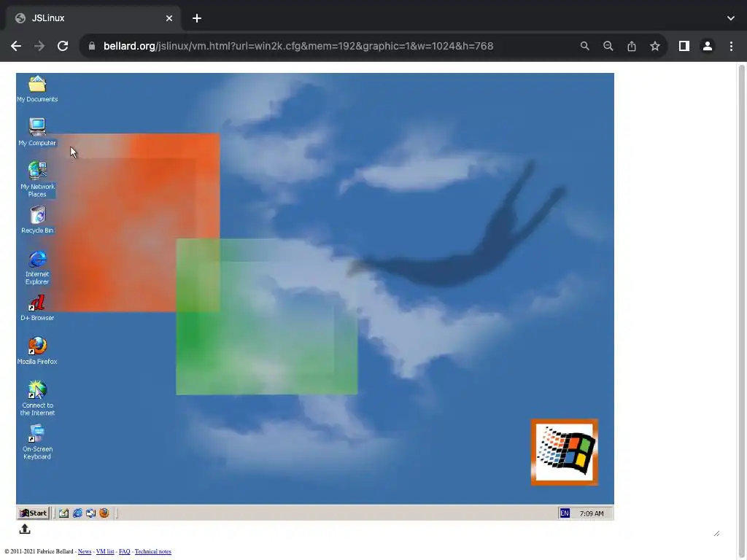The width and height of the screenshot is (747, 560).
Task: Open Chrome three-dot menu
Action: (731, 46)
